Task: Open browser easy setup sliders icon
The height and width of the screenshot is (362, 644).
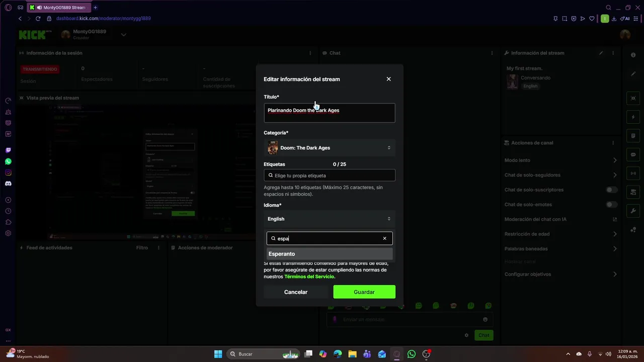Action: coord(636,19)
